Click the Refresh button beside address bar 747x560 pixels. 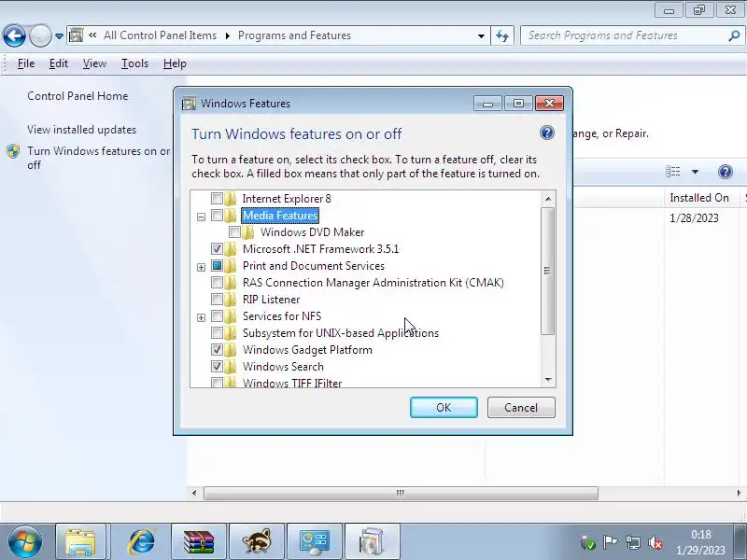click(502, 35)
